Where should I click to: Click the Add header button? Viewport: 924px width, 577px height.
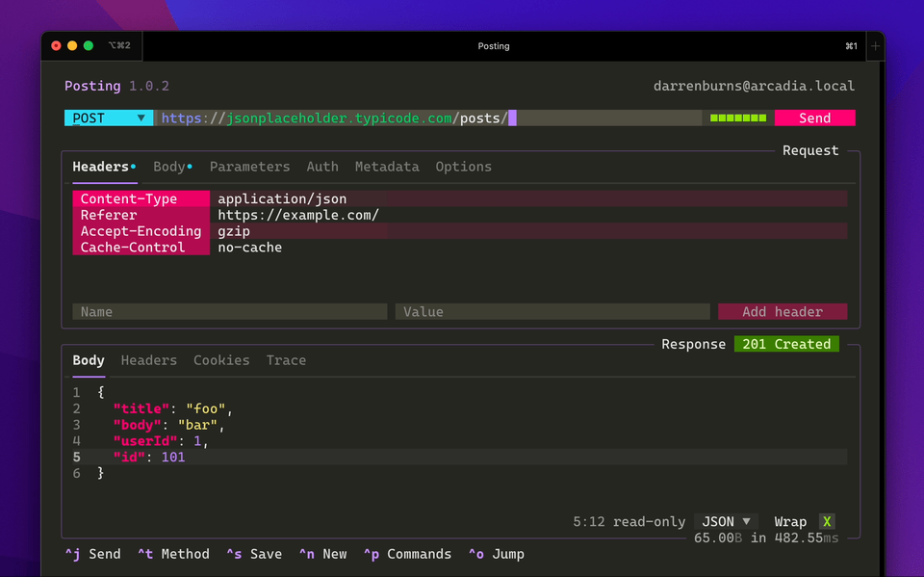click(x=783, y=311)
